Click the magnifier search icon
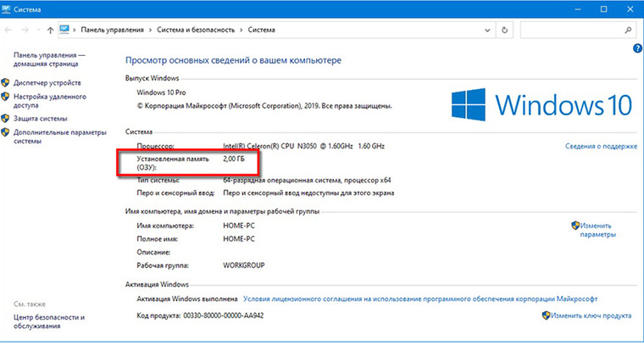The width and height of the screenshot is (644, 346). [628, 30]
